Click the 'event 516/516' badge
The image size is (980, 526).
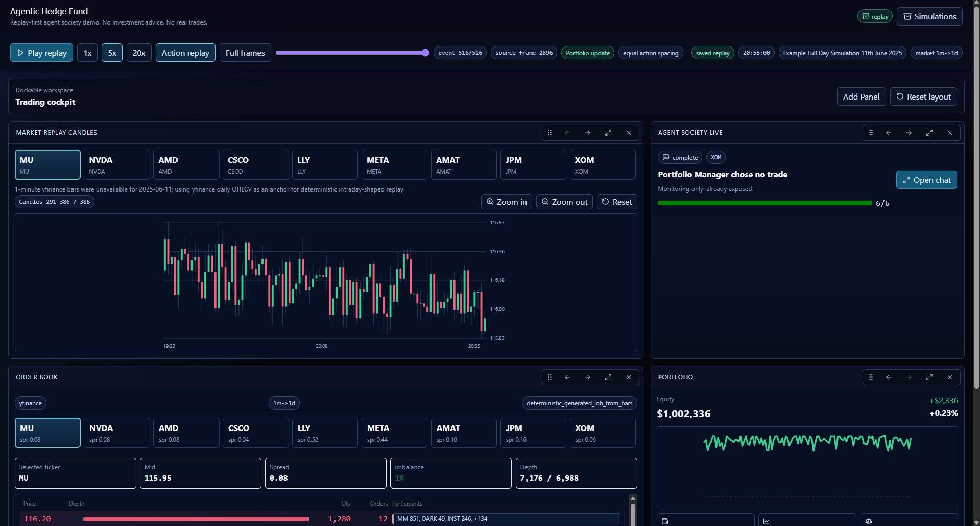460,53
